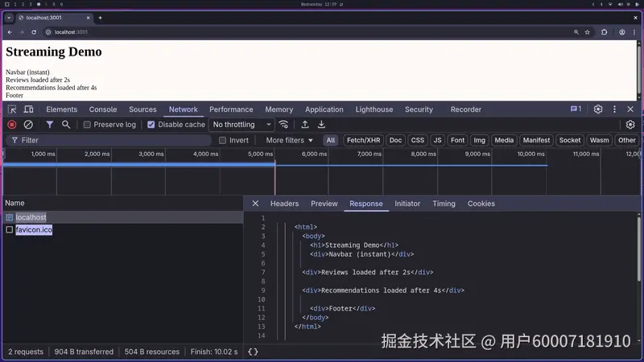This screenshot has width=644, height=362.
Task: View site information icon in address bar
Action: pos(48,32)
